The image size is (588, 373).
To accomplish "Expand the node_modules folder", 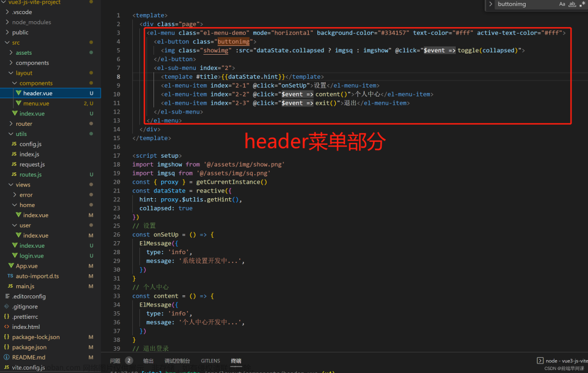I will tap(7, 22).
